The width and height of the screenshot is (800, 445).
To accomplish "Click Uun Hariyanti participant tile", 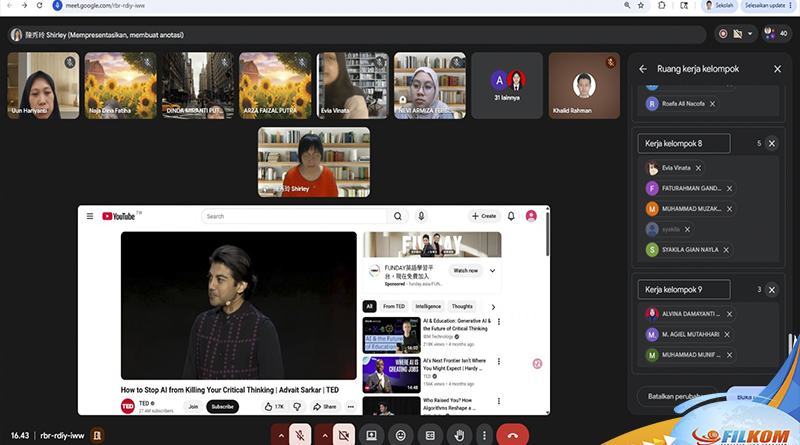I will (43, 85).
